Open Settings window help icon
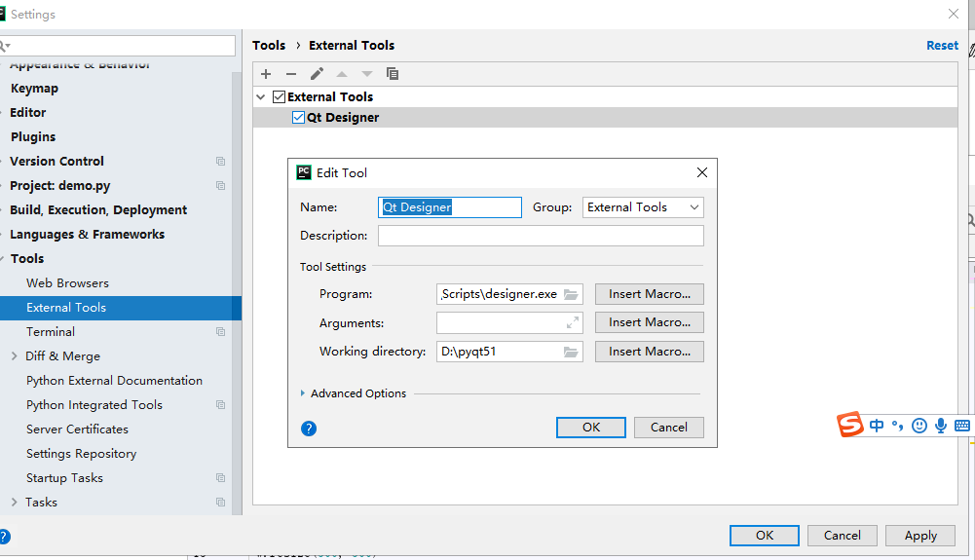Viewport: 975px width, 560px height. pos(4,537)
